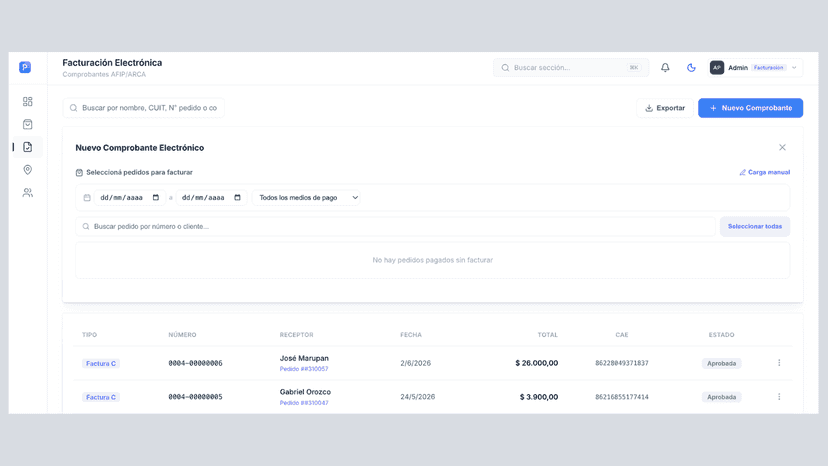
Task: Open notifications bell
Action: click(665, 68)
